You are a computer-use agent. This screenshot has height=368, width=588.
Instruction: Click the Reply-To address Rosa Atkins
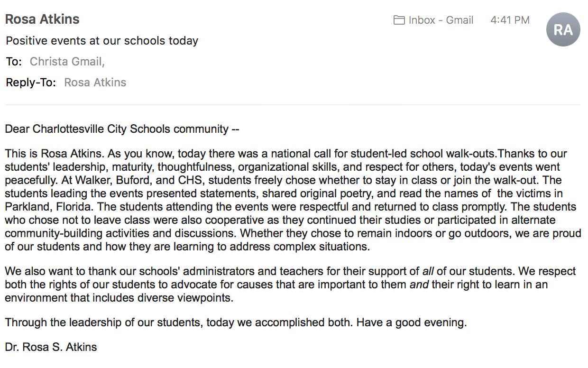click(x=95, y=83)
